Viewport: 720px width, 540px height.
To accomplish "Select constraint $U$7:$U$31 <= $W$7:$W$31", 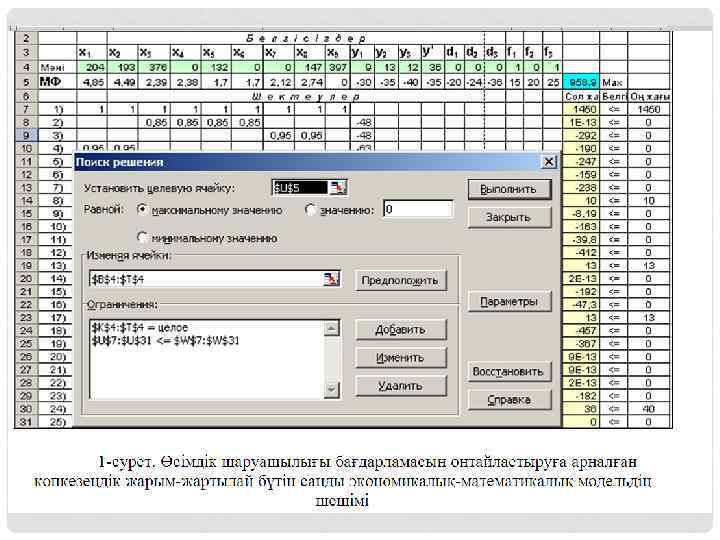I will pos(165,341).
